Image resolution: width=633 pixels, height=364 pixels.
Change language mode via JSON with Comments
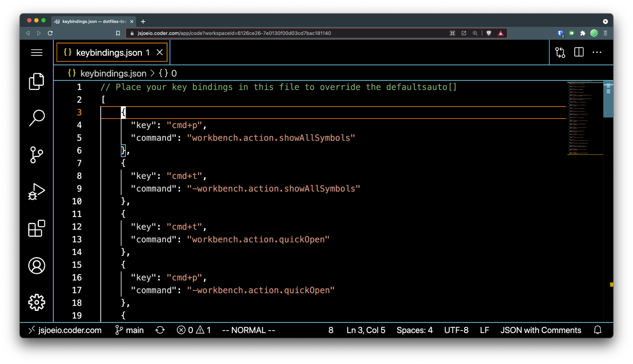coord(541,330)
